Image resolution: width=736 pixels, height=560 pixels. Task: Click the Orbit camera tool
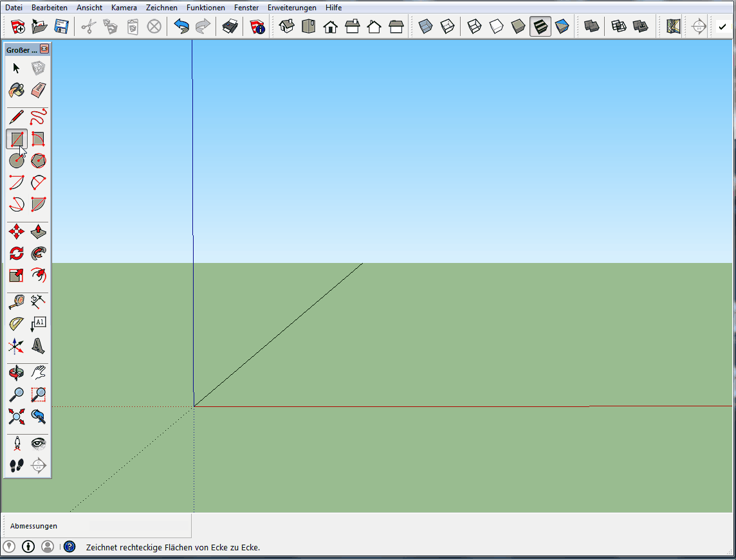point(17,372)
